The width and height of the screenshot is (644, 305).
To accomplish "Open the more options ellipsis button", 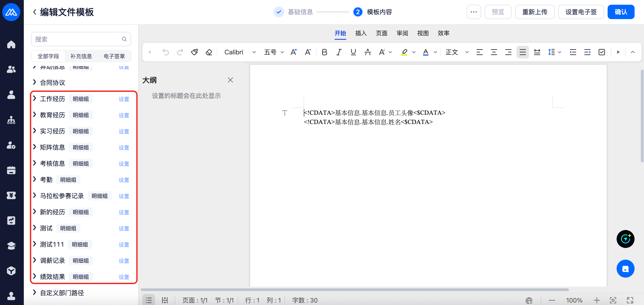I will coord(474,12).
